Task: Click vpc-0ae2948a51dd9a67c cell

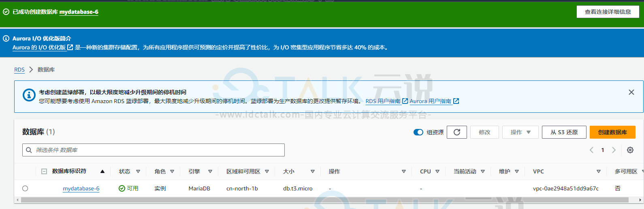Action: (x=566, y=188)
